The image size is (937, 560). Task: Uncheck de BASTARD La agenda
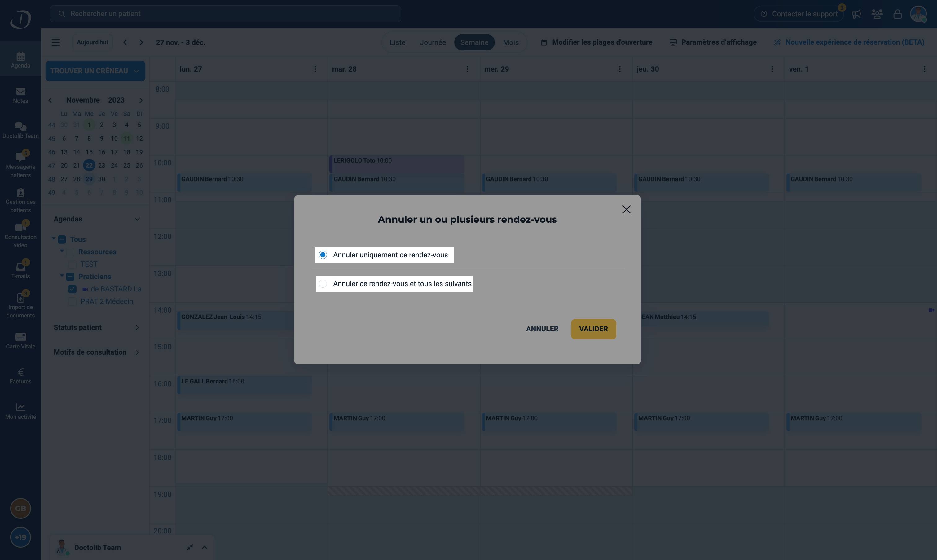[x=72, y=289]
